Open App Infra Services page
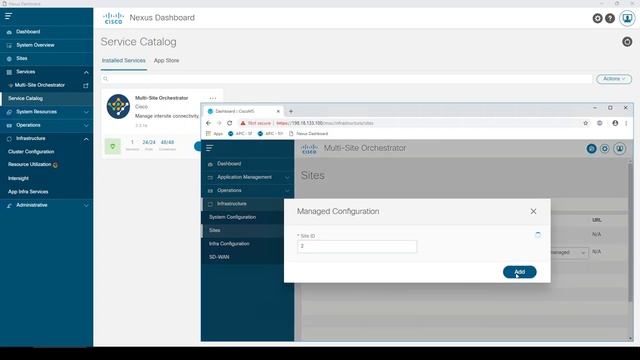This screenshot has height=360, width=640. (28, 192)
